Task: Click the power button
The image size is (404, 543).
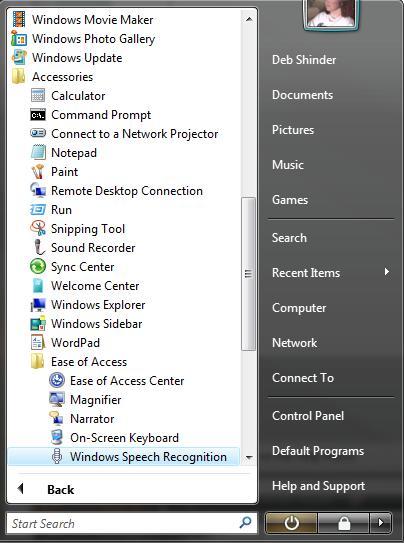Action: click(x=291, y=523)
